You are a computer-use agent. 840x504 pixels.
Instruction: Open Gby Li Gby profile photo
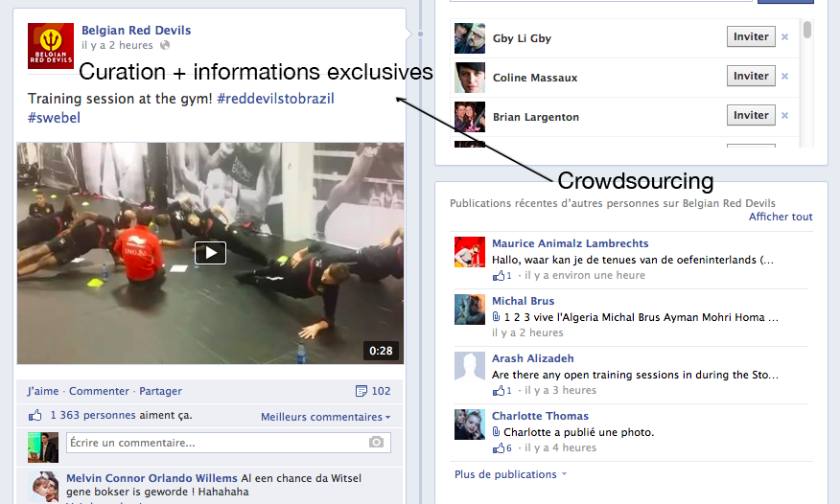[x=470, y=38]
